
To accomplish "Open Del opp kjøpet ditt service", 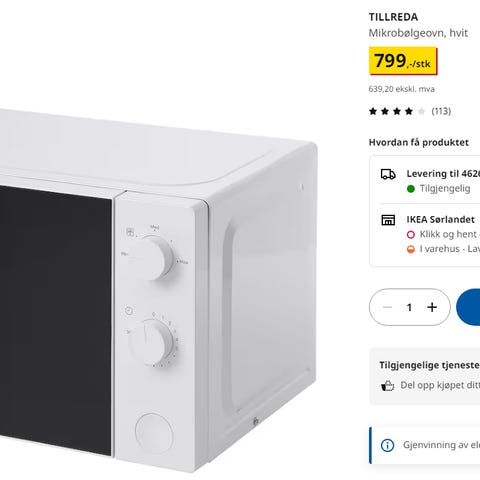I will pyautogui.click(x=440, y=385).
